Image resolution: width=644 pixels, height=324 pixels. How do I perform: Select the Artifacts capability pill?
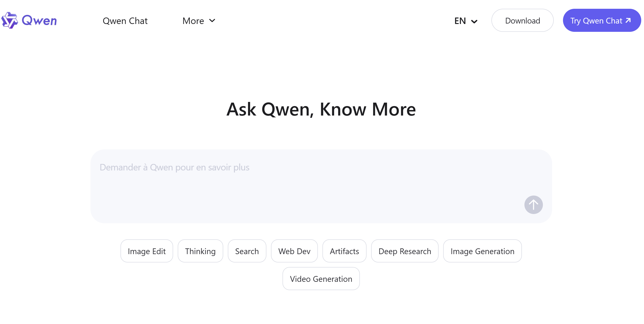[x=344, y=251]
